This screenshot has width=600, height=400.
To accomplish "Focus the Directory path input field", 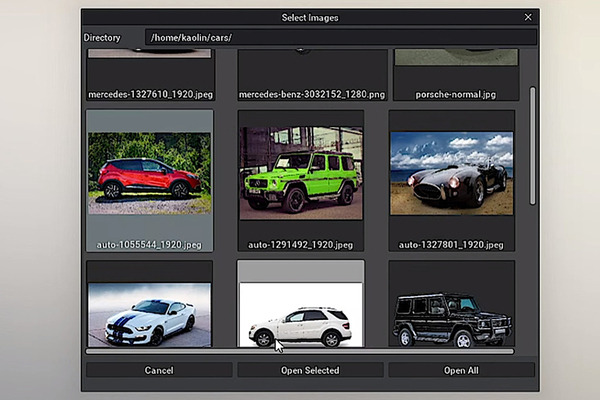I will point(340,37).
